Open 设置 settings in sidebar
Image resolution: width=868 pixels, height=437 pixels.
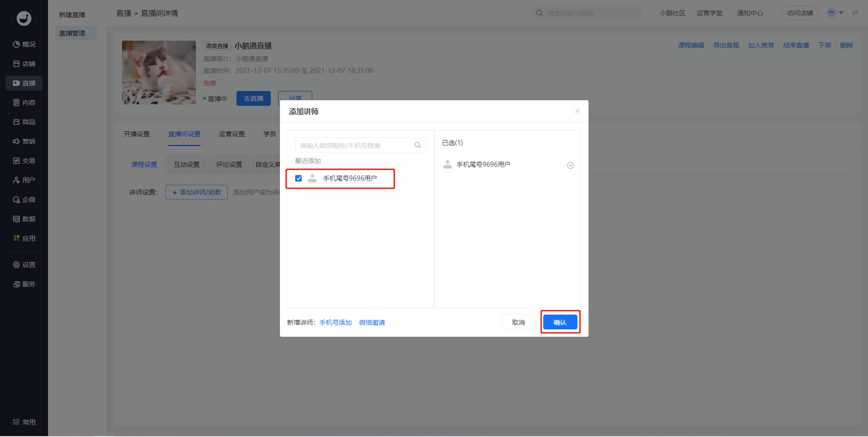point(24,265)
